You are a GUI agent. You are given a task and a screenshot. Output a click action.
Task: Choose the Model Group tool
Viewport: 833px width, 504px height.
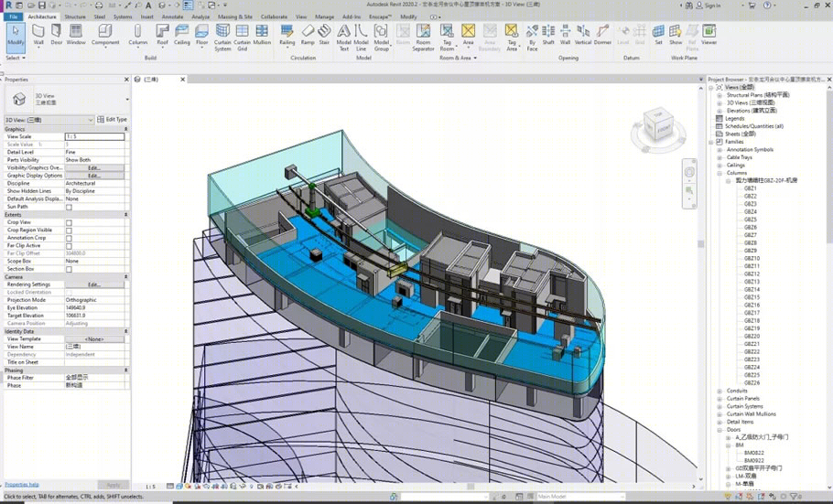(x=382, y=38)
